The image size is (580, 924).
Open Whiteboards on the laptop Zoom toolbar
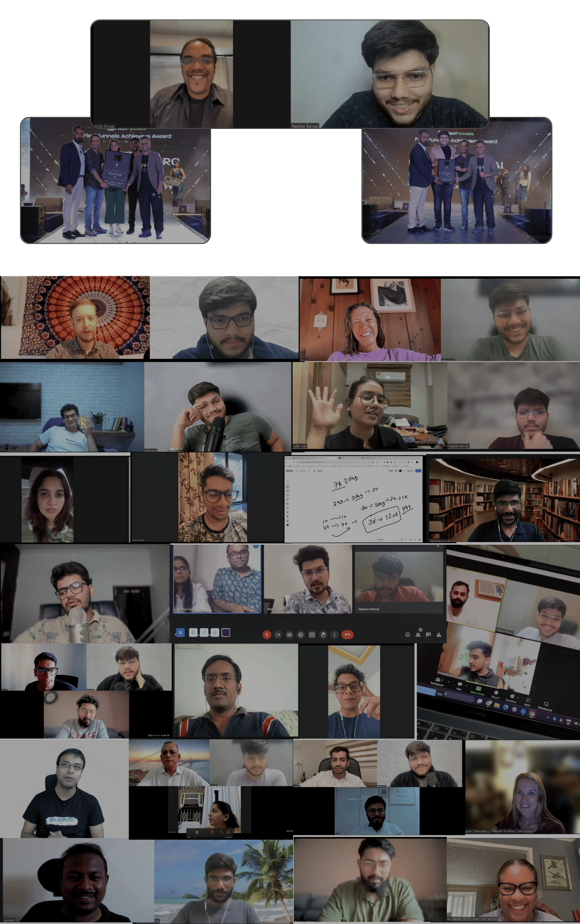pyautogui.click(x=546, y=706)
